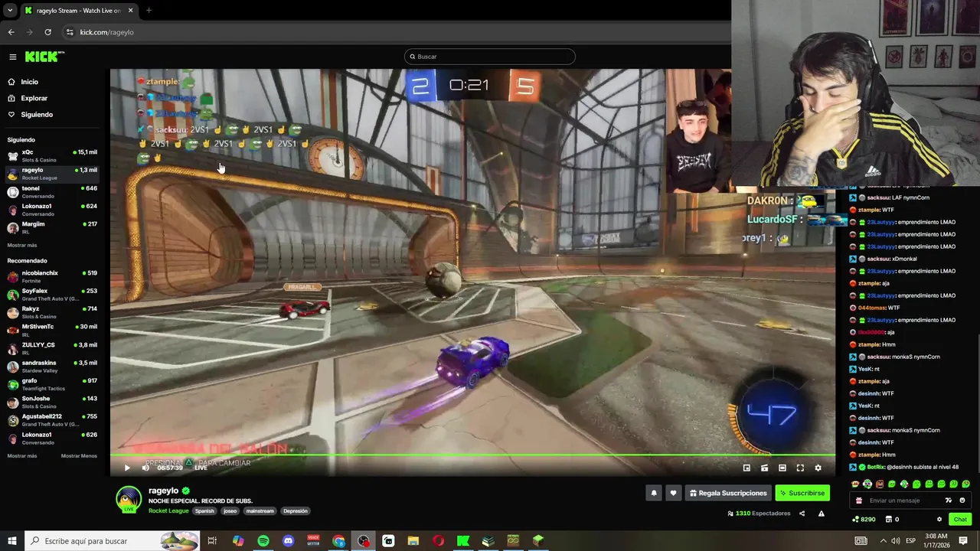Report the stream warning icon
The image size is (980, 551).
821,514
